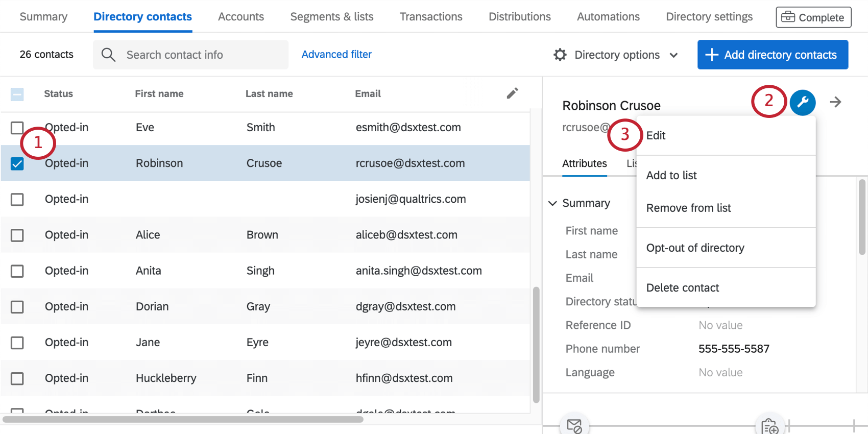Click the briefcase icon in Complete button

click(x=788, y=17)
